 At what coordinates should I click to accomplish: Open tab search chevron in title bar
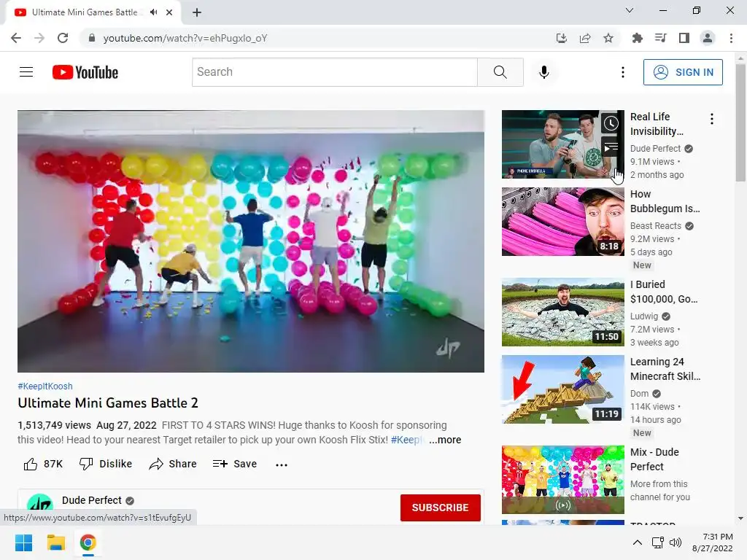[630, 10]
